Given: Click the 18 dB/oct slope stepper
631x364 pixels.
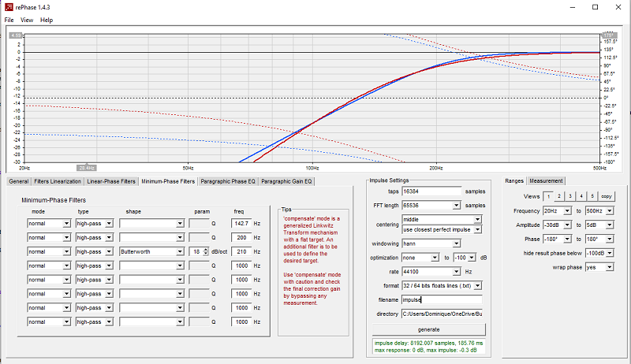Looking at the screenshot, I should pos(206,251).
